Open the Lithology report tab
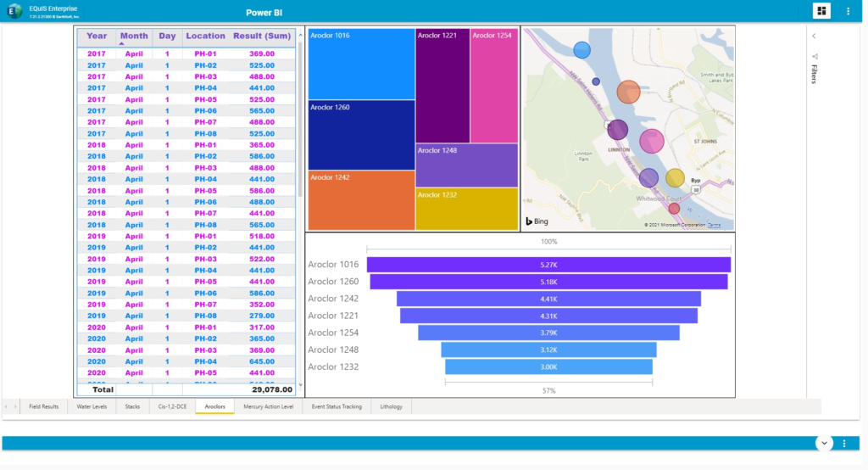Screen dimensions: 868x470 pos(392,407)
